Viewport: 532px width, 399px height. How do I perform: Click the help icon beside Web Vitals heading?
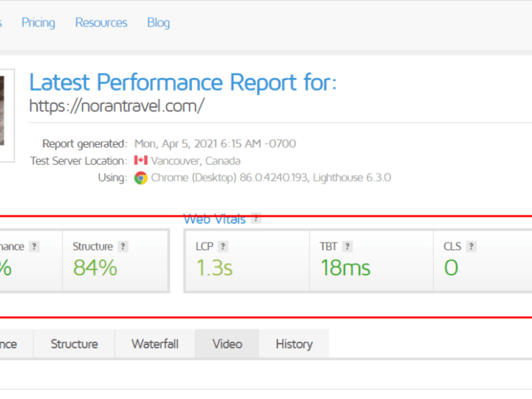(256, 219)
